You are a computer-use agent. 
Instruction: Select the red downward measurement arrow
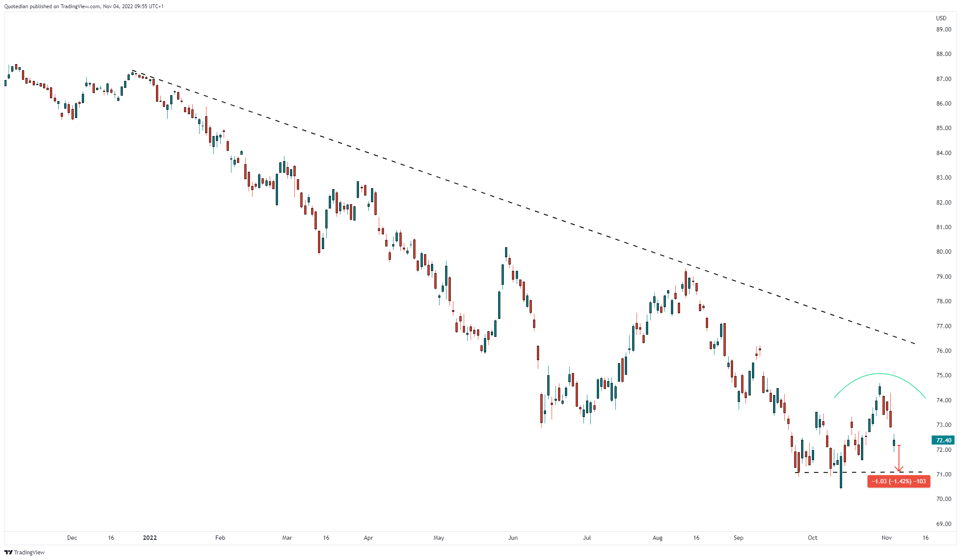[899, 459]
